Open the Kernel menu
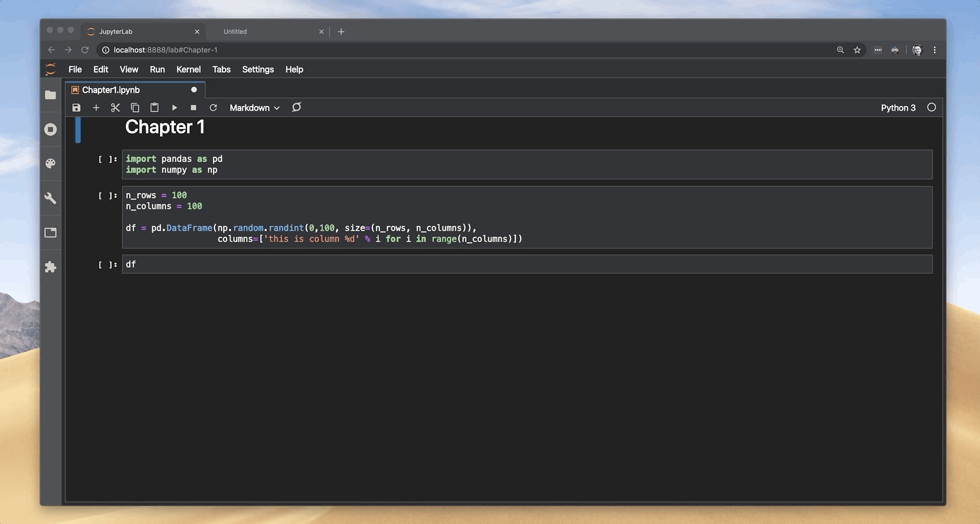 (x=188, y=69)
